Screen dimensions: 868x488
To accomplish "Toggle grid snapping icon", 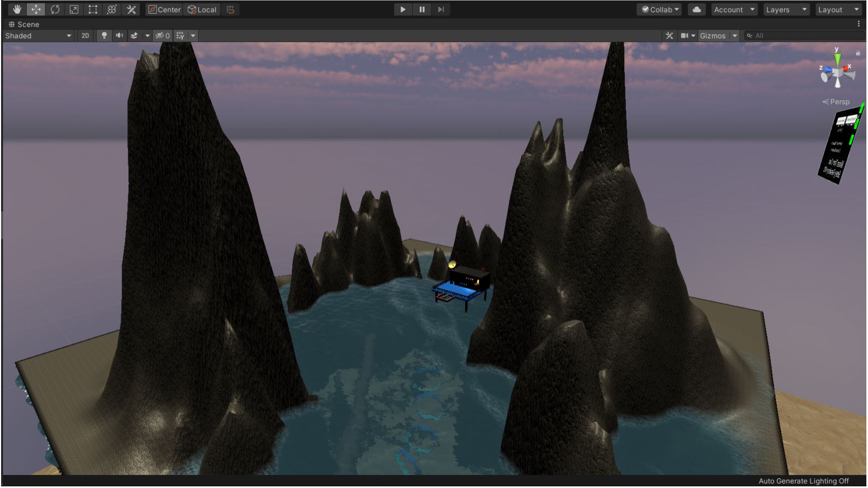I will 230,9.
